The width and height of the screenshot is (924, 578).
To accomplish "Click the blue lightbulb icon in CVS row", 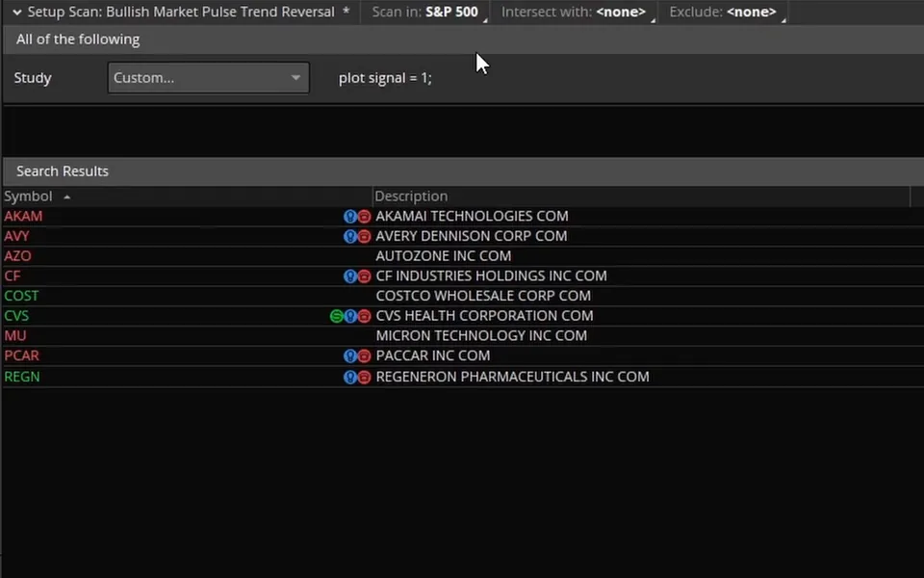I will pyautogui.click(x=350, y=316).
